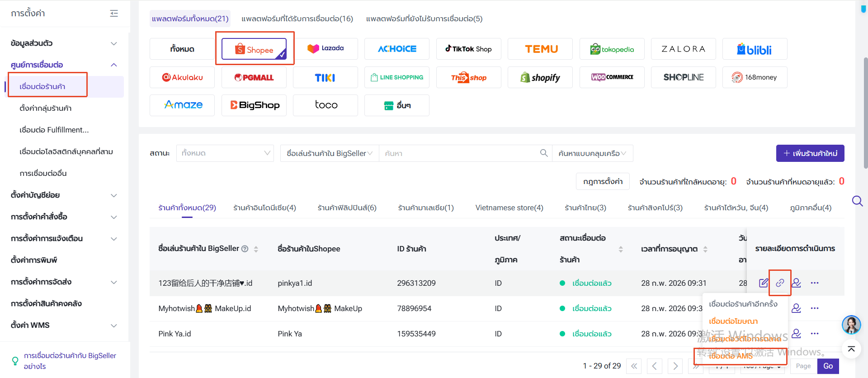The height and width of the screenshot is (378, 868).
Task: Choose เชื่อมต่อร้านค้าอีกครั้ง from the popup menu
Action: 743,304
